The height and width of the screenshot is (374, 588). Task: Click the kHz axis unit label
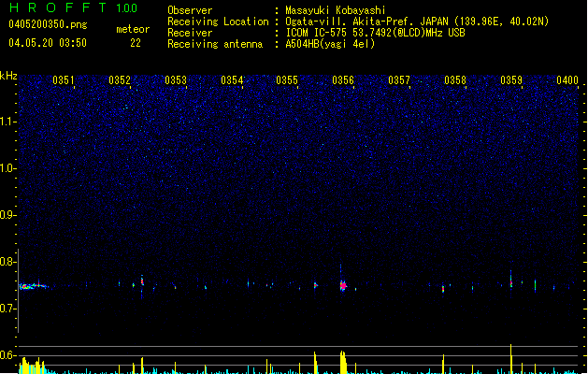click(8, 76)
